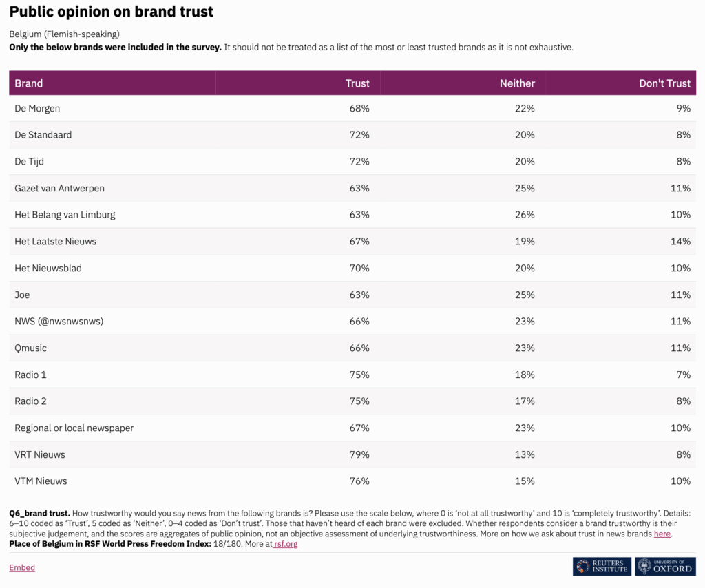Viewport: 705px width, 588px height.
Task: Click the VTM Nieuws brand name
Action: click(41, 481)
